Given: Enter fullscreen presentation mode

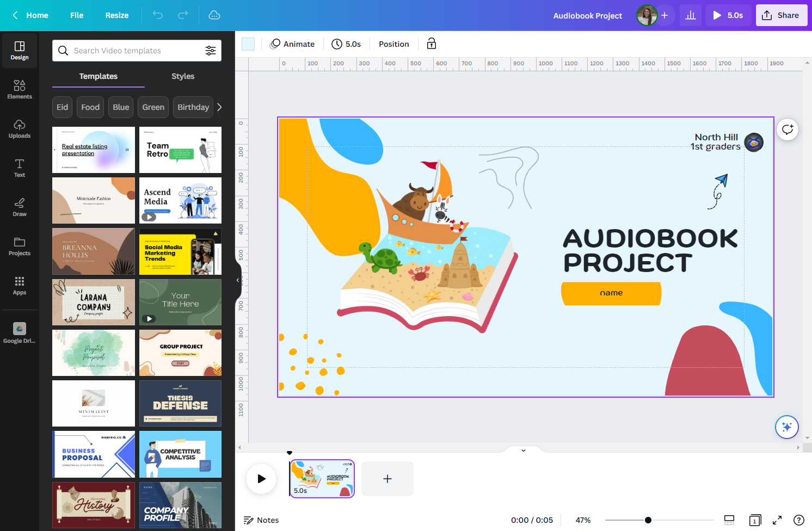Looking at the screenshot, I should pos(777,520).
